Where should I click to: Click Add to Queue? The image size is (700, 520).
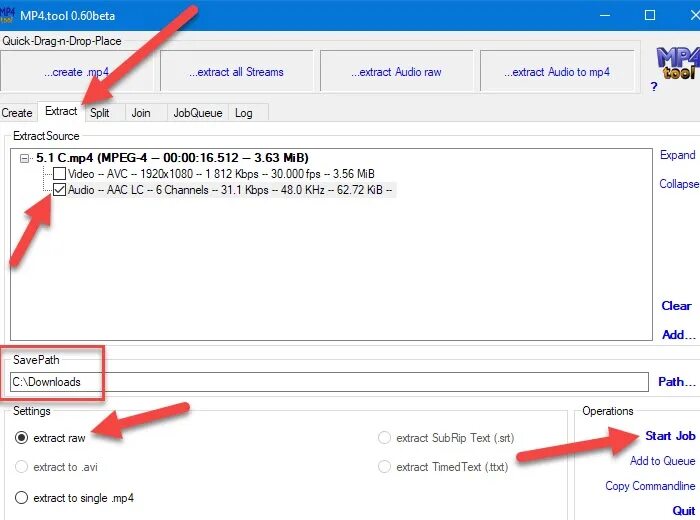click(662, 461)
